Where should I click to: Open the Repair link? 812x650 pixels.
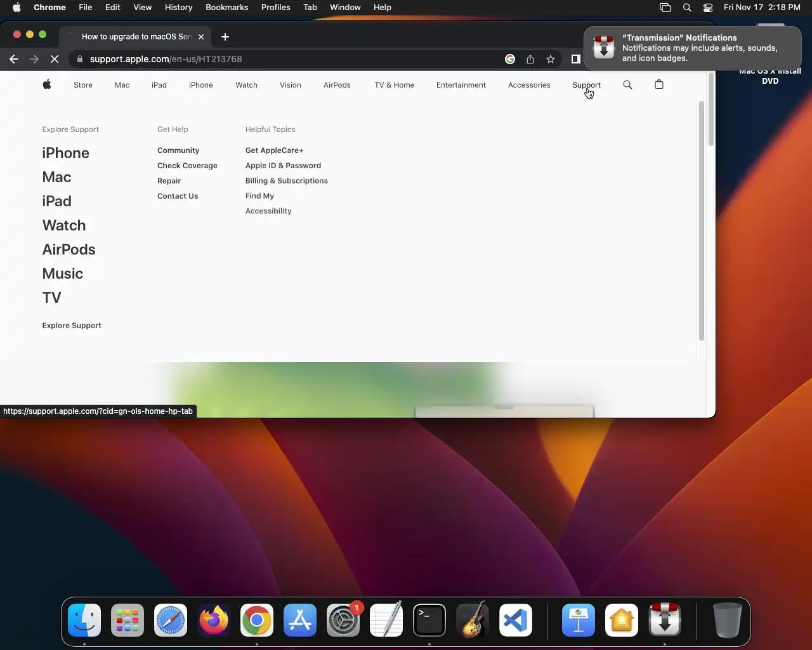(x=169, y=181)
